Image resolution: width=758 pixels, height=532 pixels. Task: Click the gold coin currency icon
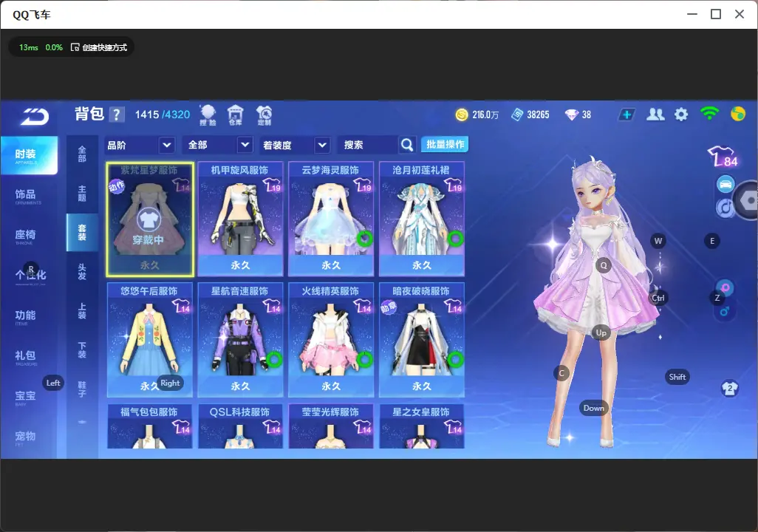tap(462, 115)
